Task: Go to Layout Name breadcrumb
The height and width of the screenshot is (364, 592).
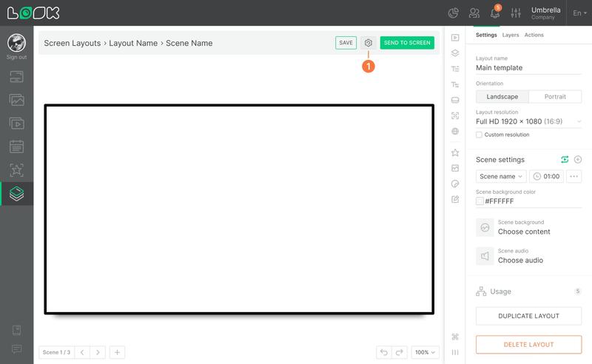Action: point(133,43)
